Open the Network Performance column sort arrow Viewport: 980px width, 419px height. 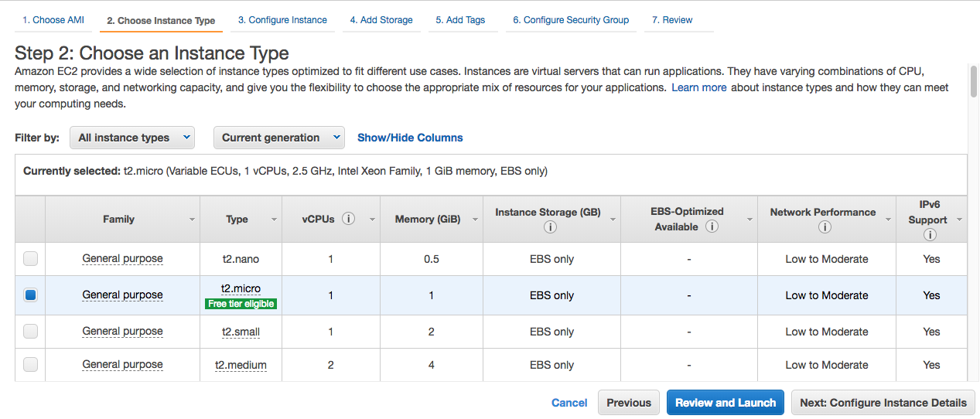(888, 220)
